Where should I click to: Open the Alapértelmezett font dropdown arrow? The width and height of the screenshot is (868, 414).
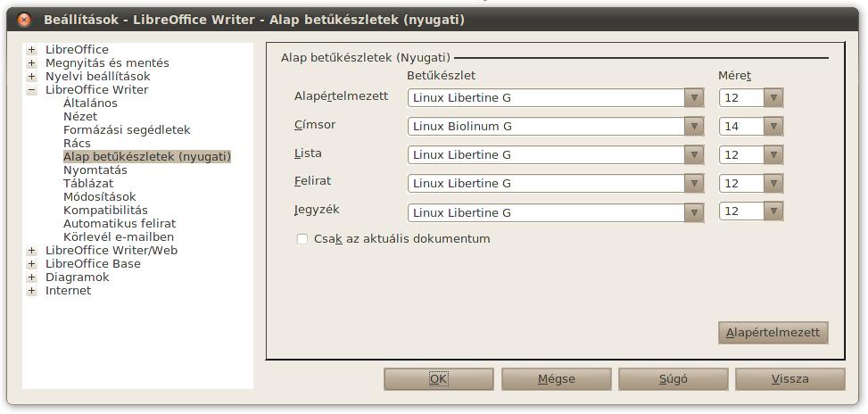[x=694, y=98]
